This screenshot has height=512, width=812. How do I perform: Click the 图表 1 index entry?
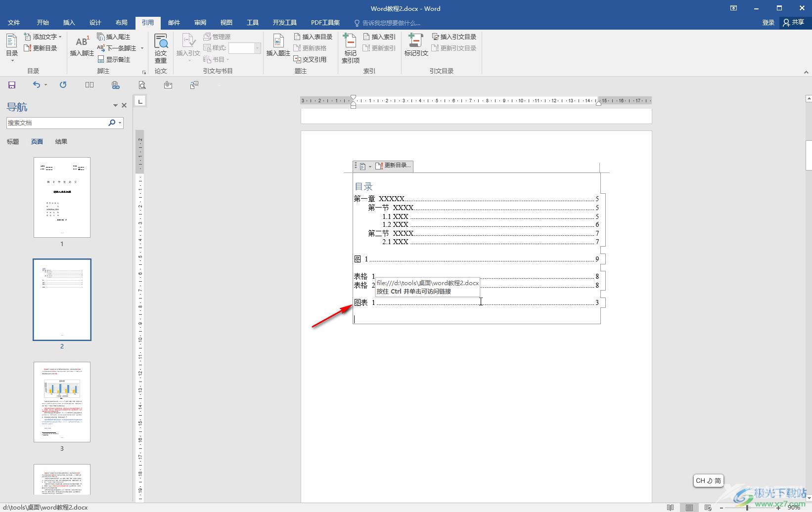(x=476, y=302)
